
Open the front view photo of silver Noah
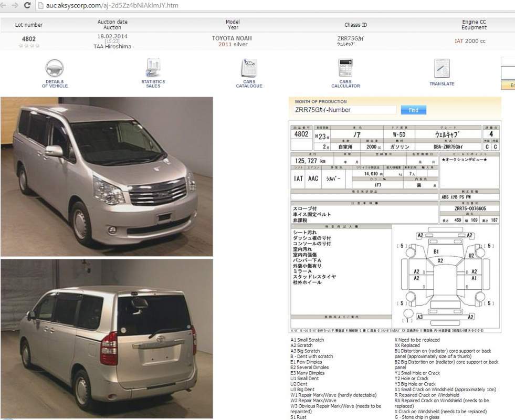point(107,177)
